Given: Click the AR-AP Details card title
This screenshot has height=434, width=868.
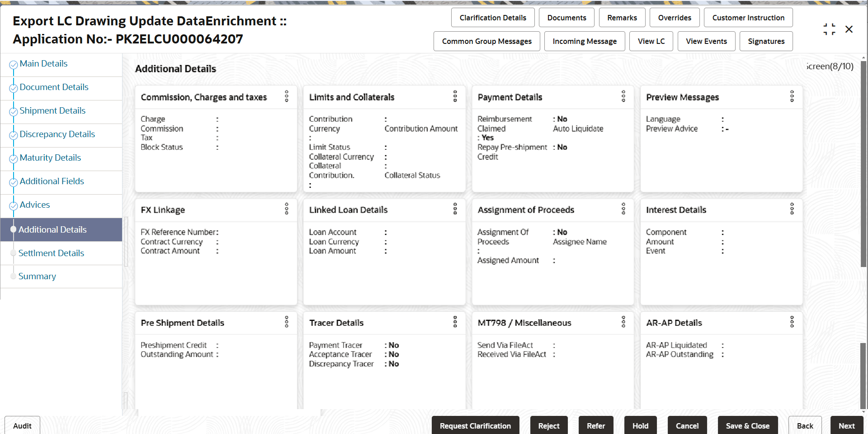Looking at the screenshot, I should 674,323.
